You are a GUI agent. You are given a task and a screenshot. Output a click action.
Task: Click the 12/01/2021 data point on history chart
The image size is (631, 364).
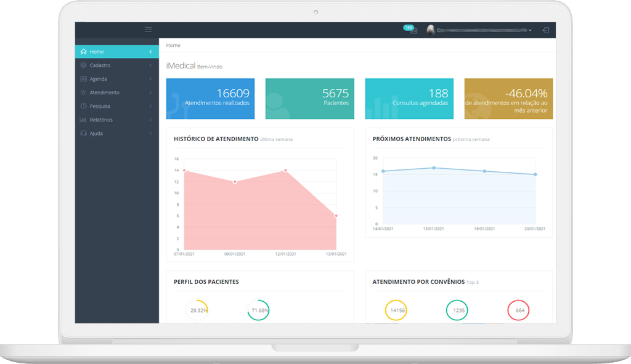point(285,171)
